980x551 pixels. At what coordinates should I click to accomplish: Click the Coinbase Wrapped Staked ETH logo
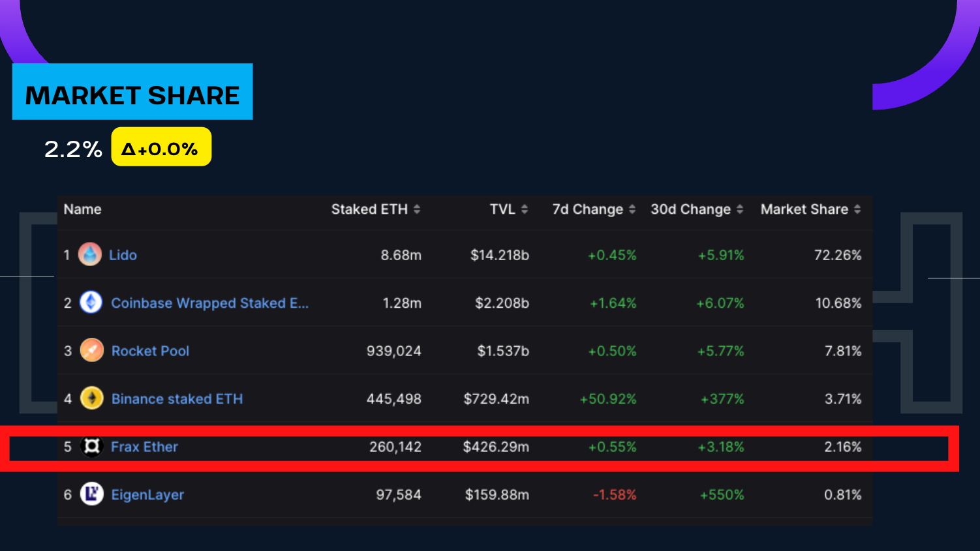tap(91, 303)
